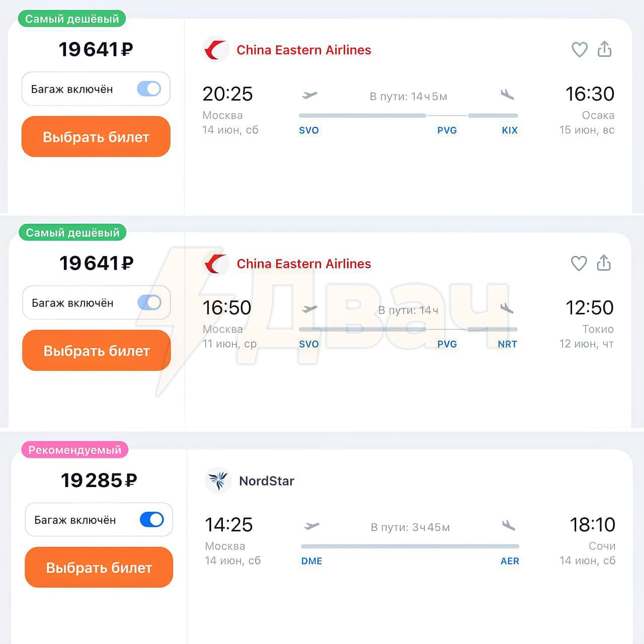The width and height of the screenshot is (644, 644).
Task: Select ticket for the Moscow–Tokyo flight
Action: 97,351
